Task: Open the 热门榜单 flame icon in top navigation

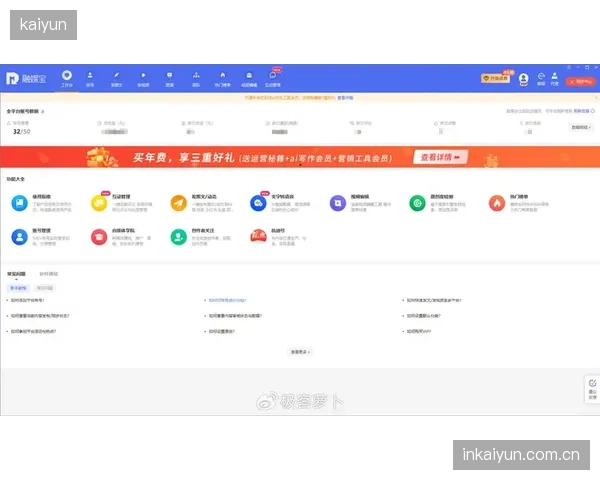Action: tap(223, 79)
